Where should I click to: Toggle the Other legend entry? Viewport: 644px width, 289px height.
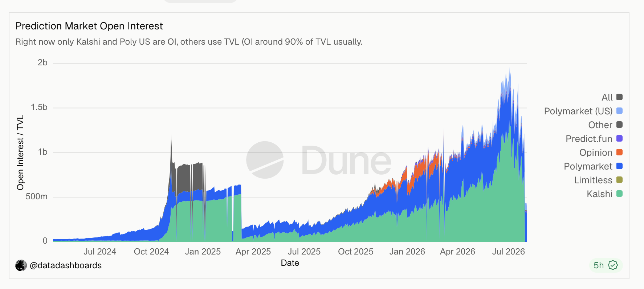point(605,125)
